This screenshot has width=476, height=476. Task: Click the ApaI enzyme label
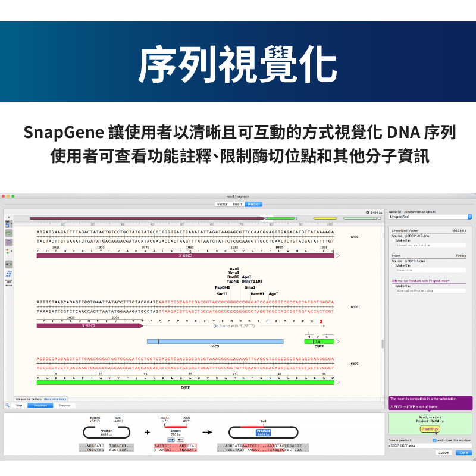[246, 277]
